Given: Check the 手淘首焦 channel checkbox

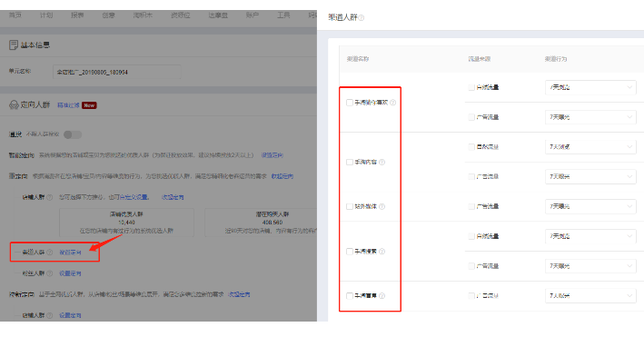Looking at the screenshot, I should click(x=350, y=295).
